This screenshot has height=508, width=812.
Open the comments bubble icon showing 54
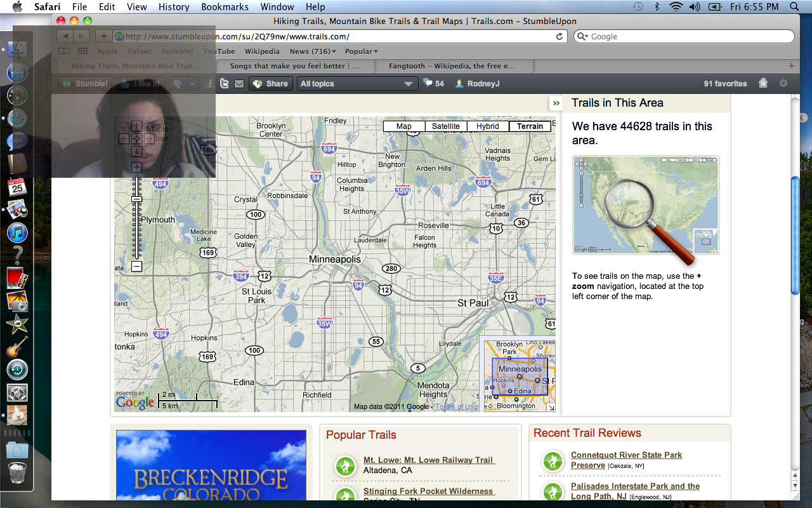428,83
